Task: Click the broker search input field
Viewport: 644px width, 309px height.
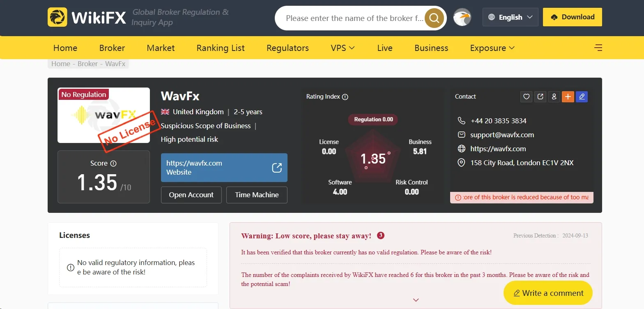Action: pyautogui.click(x=354, y=18)
